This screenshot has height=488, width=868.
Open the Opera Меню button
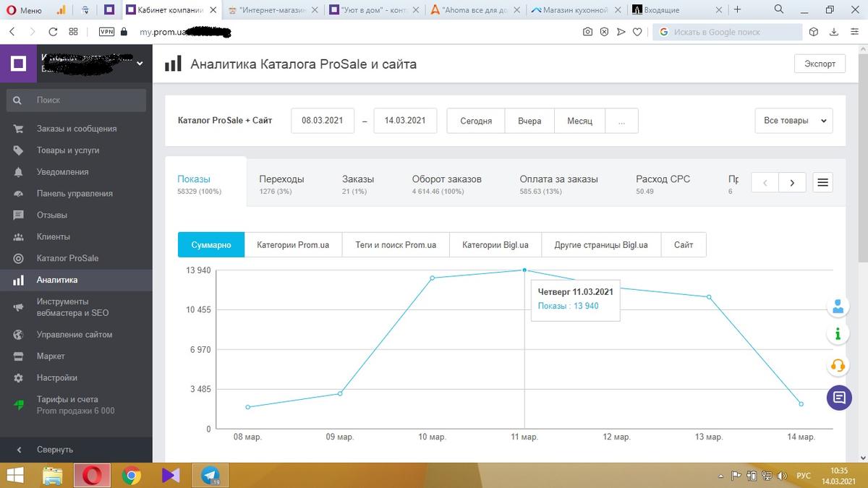tap(24, 10)
